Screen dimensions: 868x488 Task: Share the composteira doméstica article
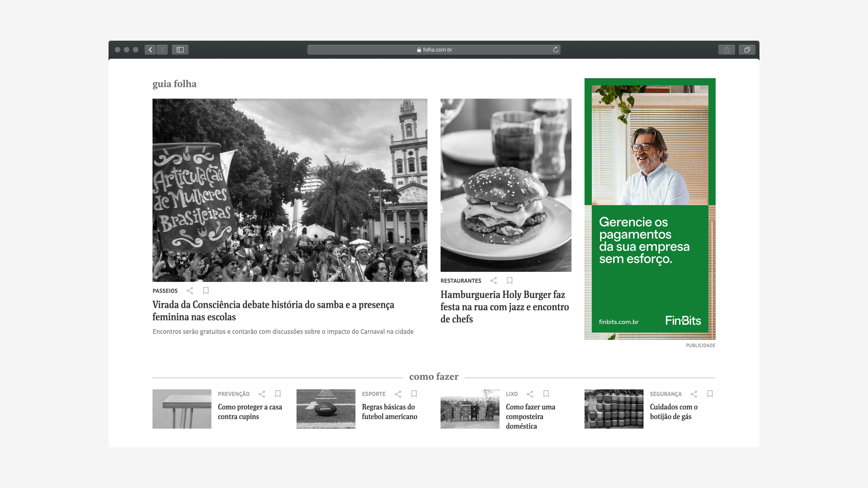530,394
